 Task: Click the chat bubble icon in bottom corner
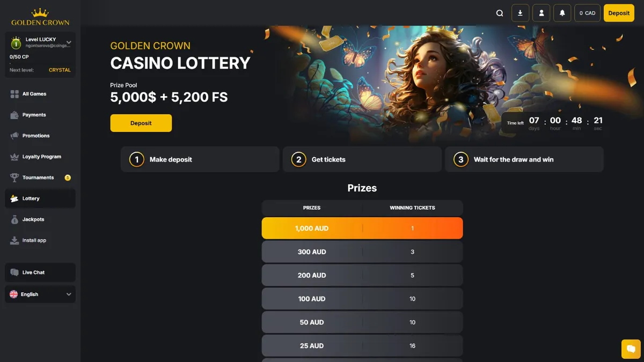(x=631, y=349)
